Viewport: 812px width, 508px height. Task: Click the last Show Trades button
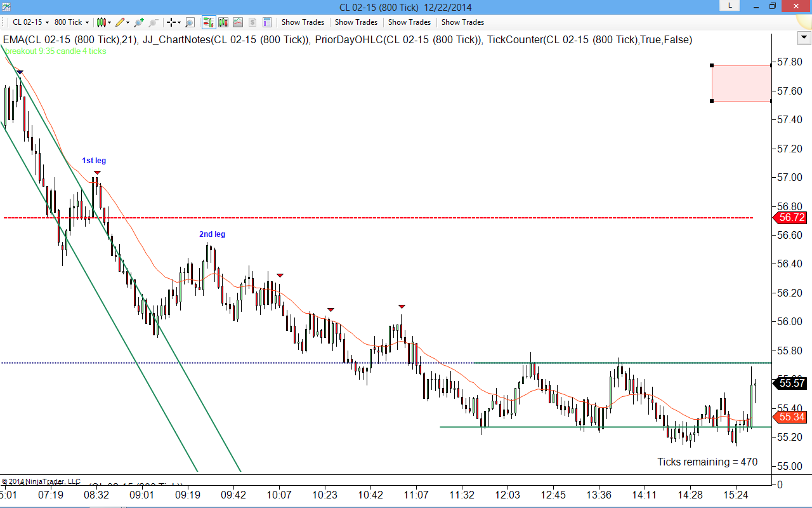pos(462,22)
